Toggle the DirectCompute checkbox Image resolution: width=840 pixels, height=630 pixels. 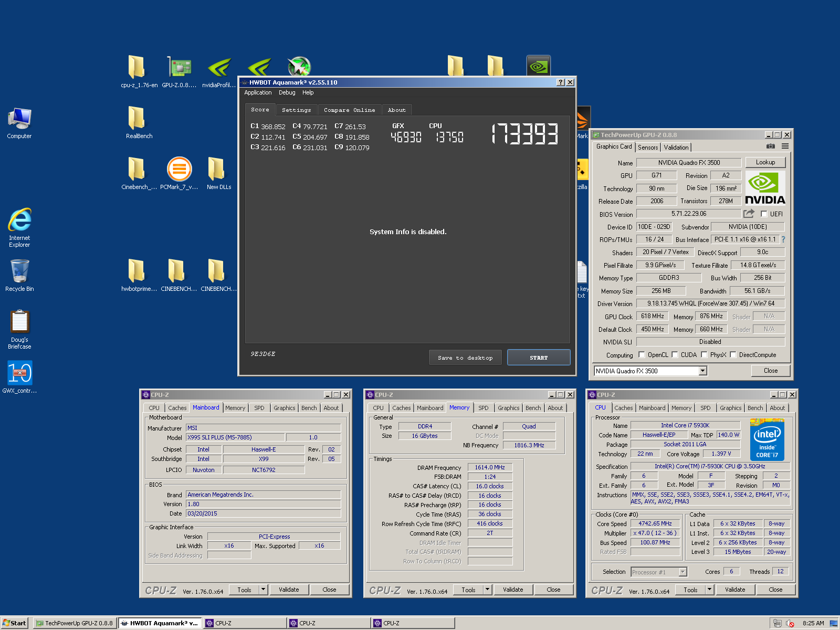coord(733,355)
